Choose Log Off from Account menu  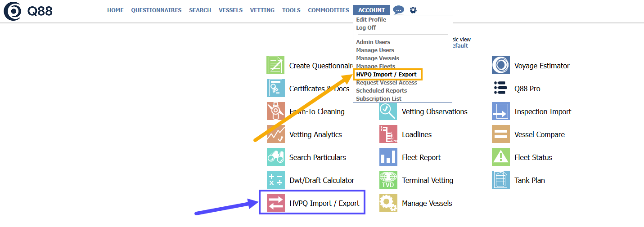(x=366, y=28)
